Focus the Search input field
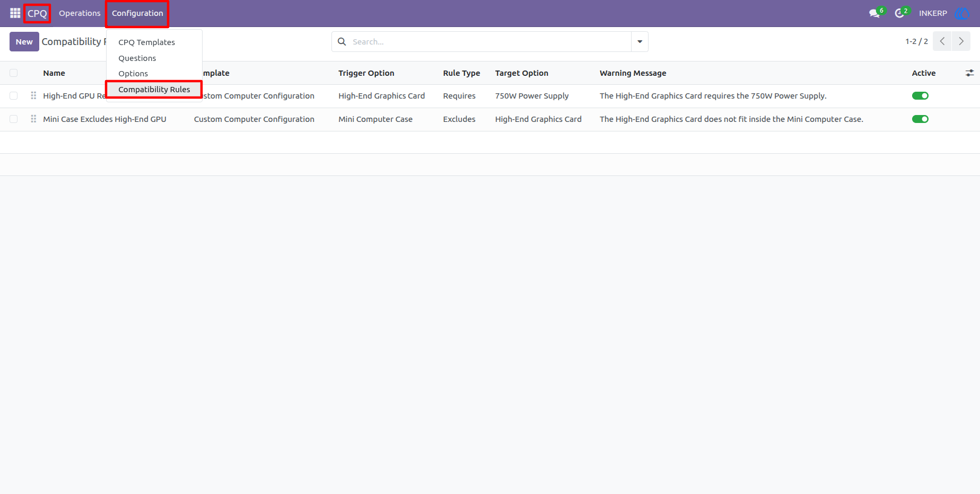The width and height of the screenshot is (980, 494). pos(491,41)
